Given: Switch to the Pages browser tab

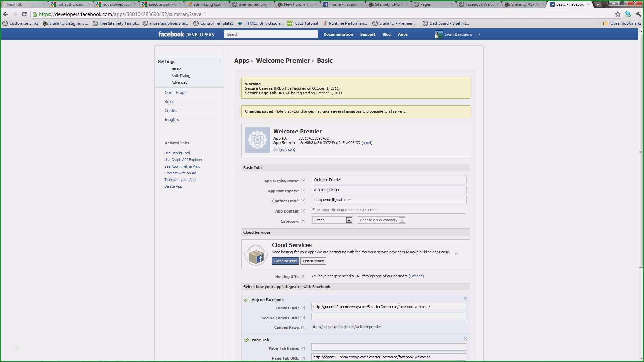Looking at the screenshot, I should [433, 4].
